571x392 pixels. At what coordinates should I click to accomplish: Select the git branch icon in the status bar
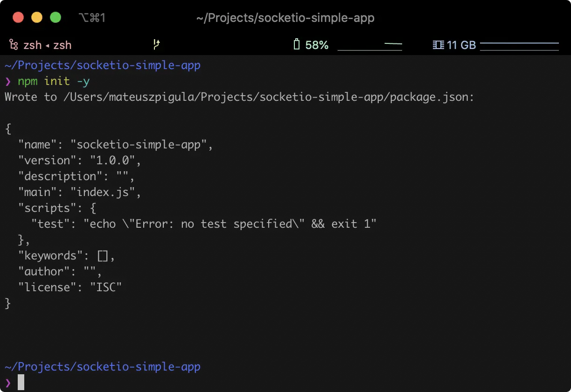[156, 45]
